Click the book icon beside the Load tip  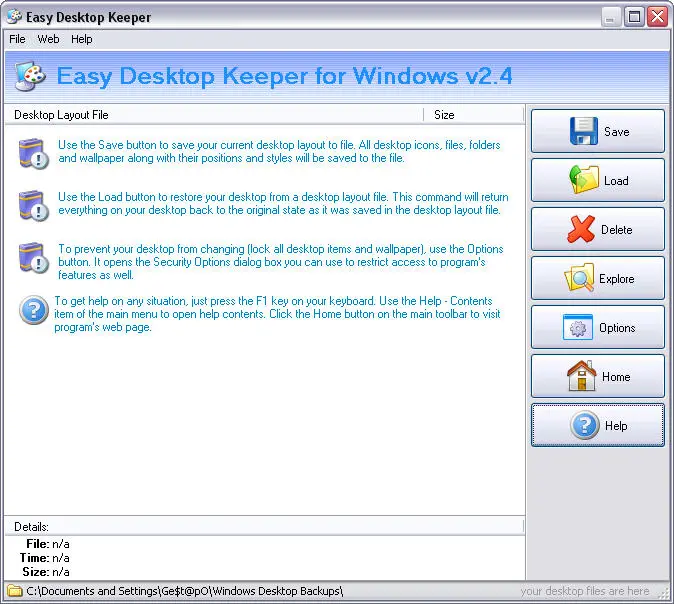33,205
